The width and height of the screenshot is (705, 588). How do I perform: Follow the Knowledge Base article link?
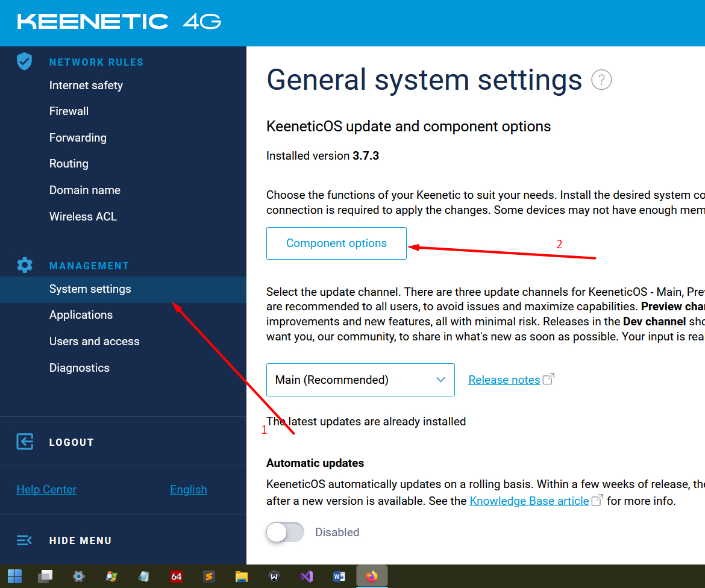529,501
